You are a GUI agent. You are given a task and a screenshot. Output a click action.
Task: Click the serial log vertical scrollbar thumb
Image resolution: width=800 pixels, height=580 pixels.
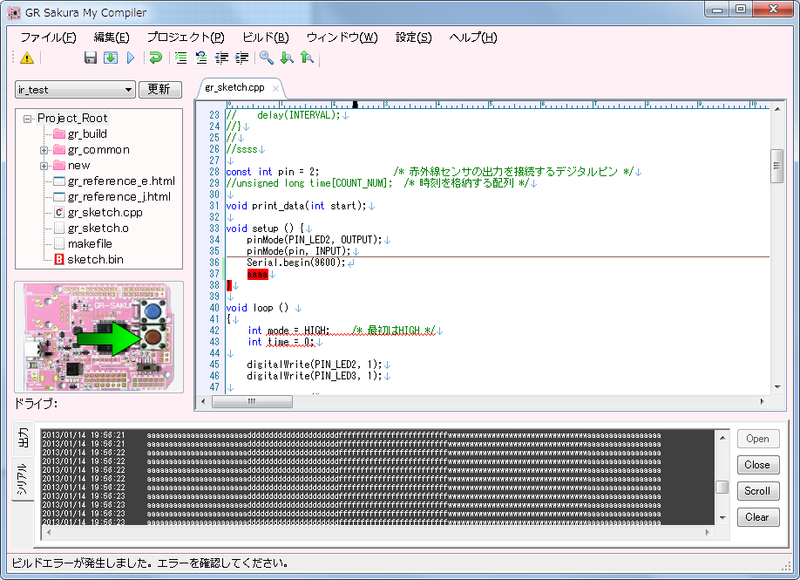[722, 487]
